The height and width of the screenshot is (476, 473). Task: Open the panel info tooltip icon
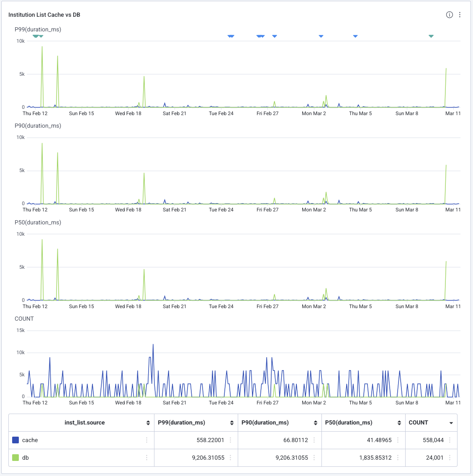[450, 15]
